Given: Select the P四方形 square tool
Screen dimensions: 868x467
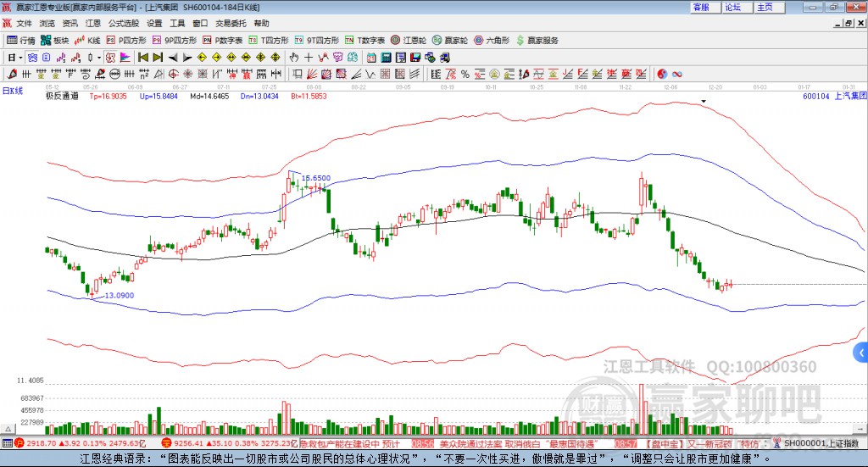Looking at the screenshot, I should (125, 40).
